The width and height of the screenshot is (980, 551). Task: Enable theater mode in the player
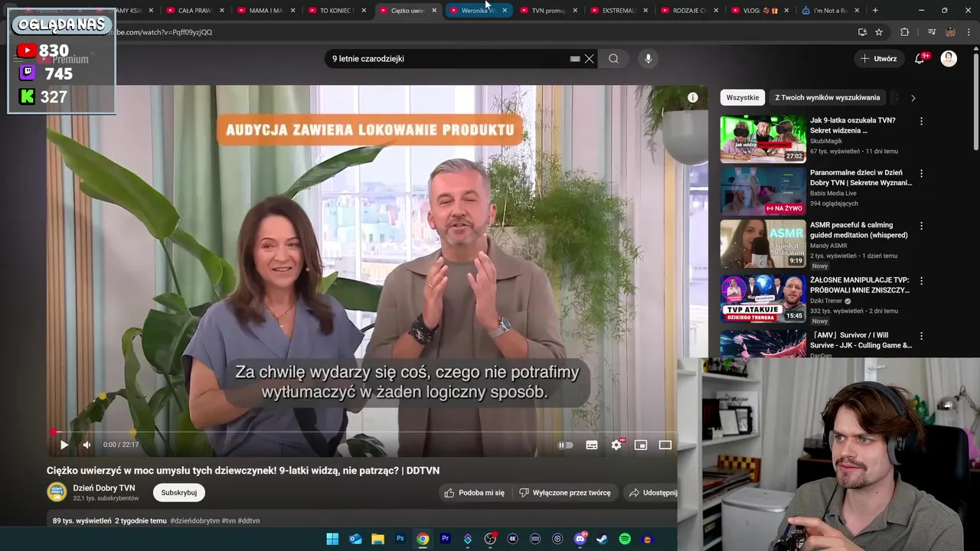[665, 445]
